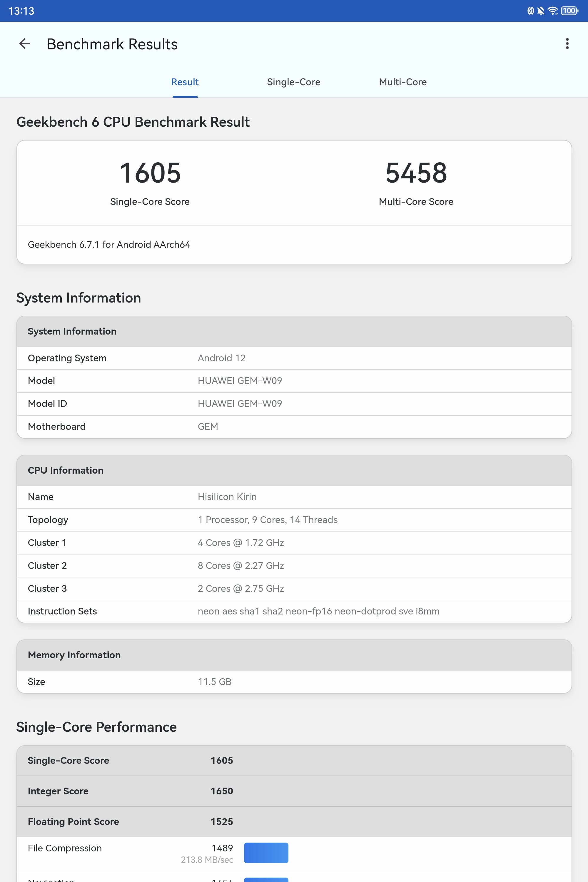This screenshot has width=588, height=882.
Task: Tap the Memory Information table header
Action: click(294, 655)
